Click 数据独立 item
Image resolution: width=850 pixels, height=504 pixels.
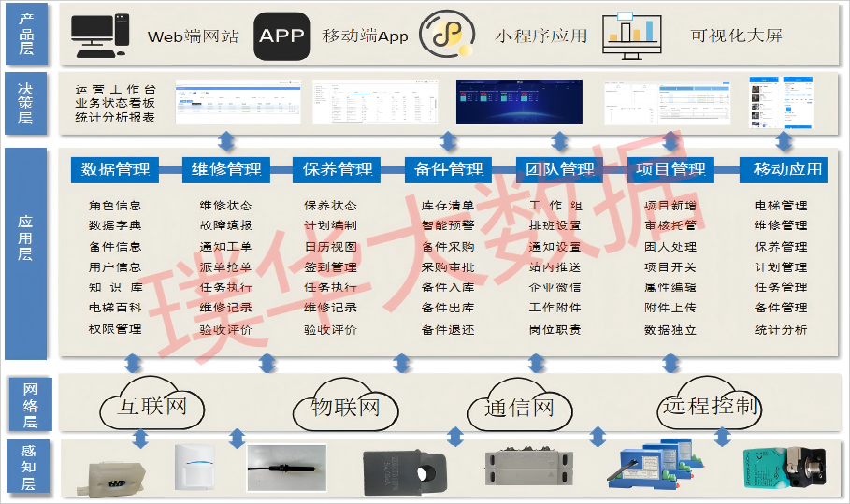click(670, 329)
